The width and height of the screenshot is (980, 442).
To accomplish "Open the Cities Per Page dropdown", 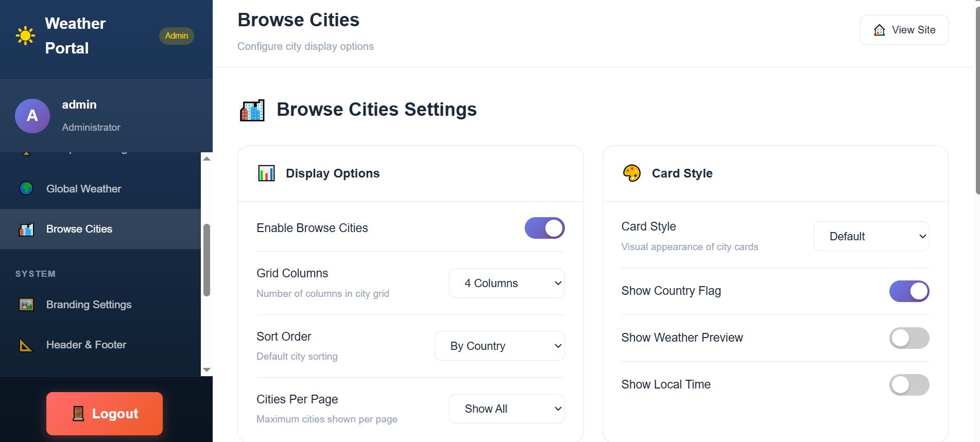I will tap(507, 409).
